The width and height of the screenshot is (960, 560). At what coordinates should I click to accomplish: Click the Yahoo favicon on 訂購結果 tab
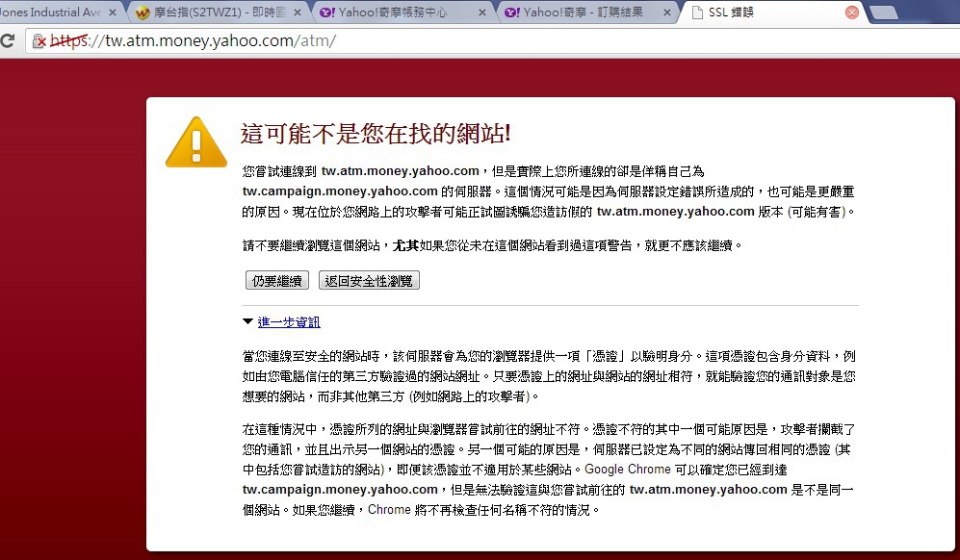pyautogui.click(x=512, y=13)
